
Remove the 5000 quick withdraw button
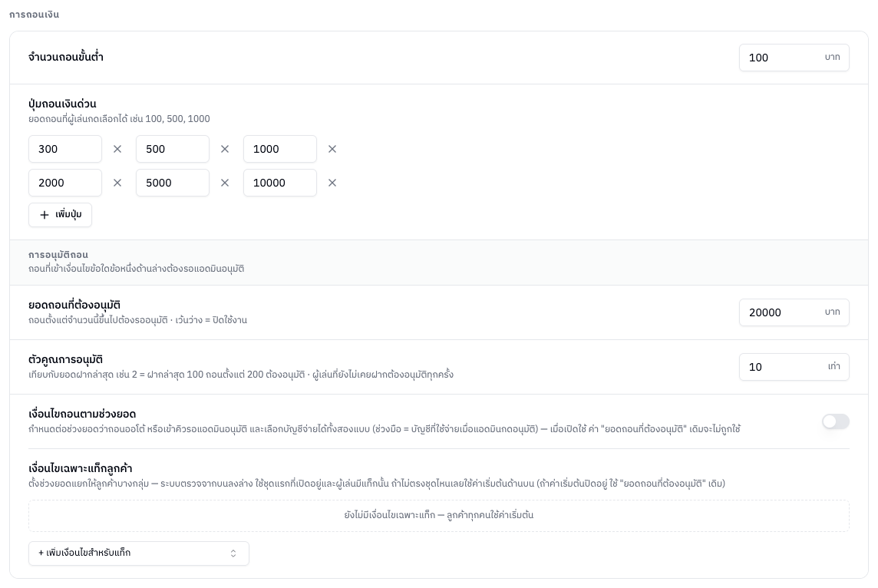tap(225, 183)
